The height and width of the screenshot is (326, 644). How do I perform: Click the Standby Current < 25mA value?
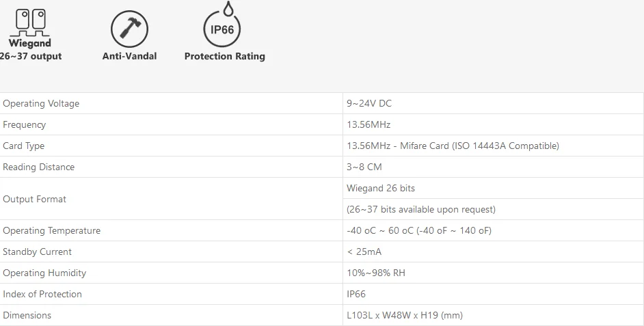pyautogui.click(x=364, y=252)
